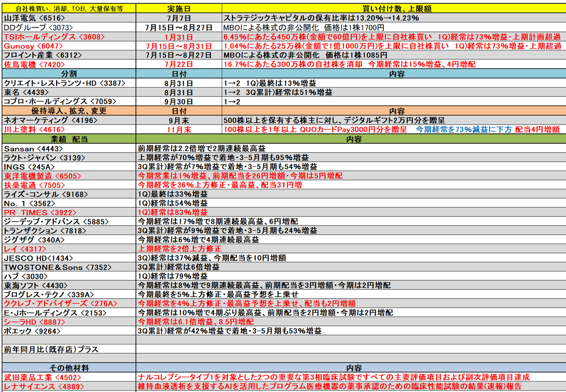This screenshot has height=392, width=566.
Task: Click the 分割 section header
Action: [x=69, y=74]
